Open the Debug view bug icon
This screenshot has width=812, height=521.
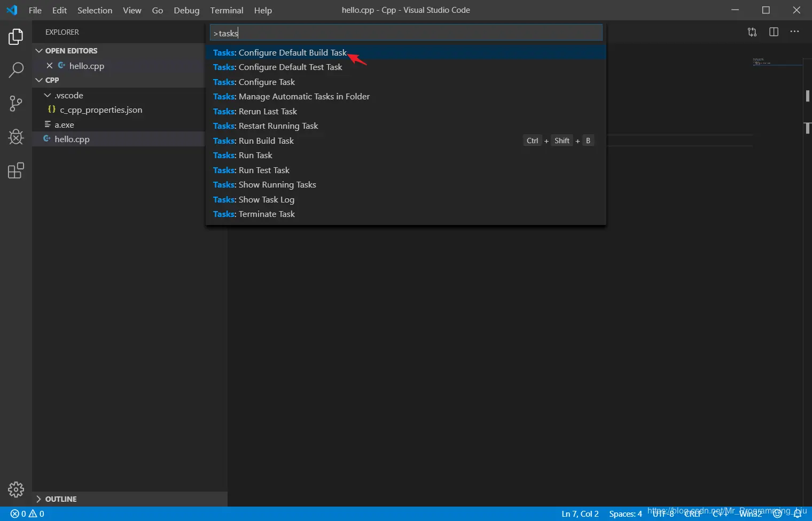[16, 137]
